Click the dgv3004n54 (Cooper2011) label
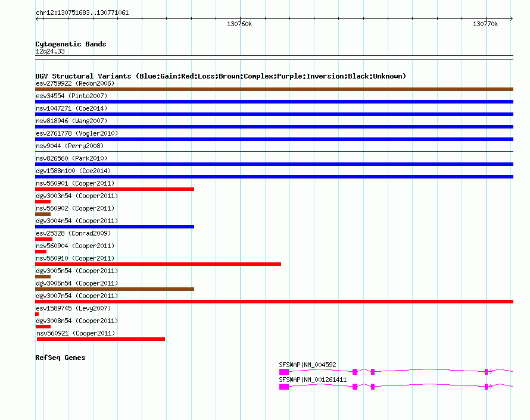530x420 pixels. (x=77, y=221)
